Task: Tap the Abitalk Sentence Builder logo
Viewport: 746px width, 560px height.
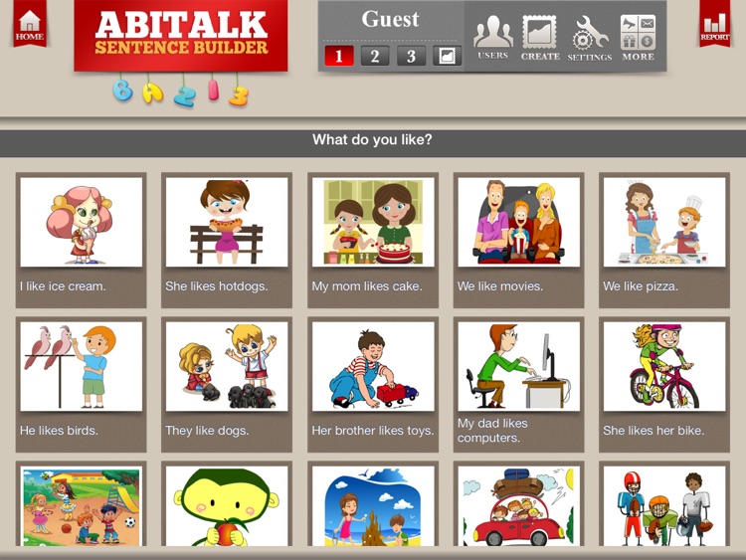Action: coord(181,36)
